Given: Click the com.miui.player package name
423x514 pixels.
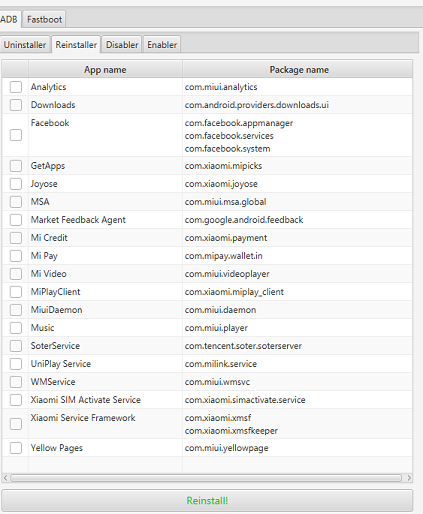Looking at the screenshot, I should 216,328.
